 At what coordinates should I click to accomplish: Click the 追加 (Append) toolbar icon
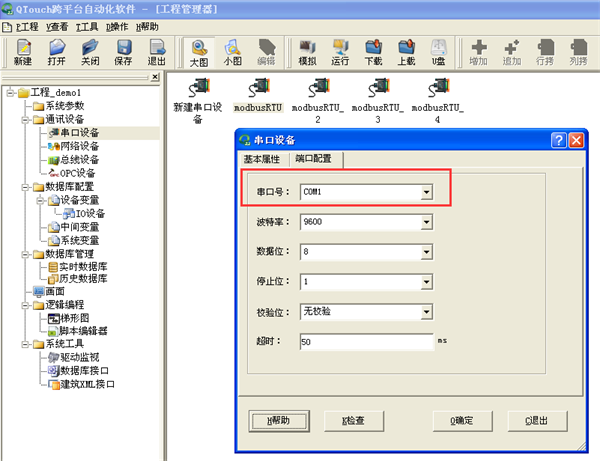[512, 52]
